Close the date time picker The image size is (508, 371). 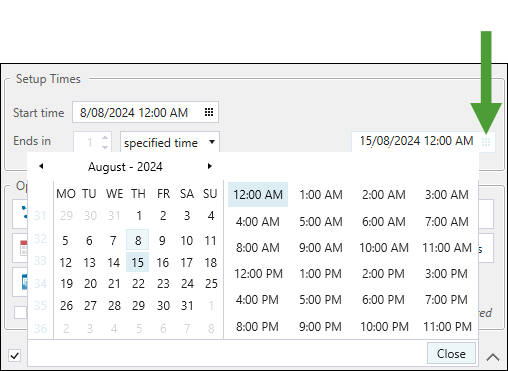(x=451, y=354)
